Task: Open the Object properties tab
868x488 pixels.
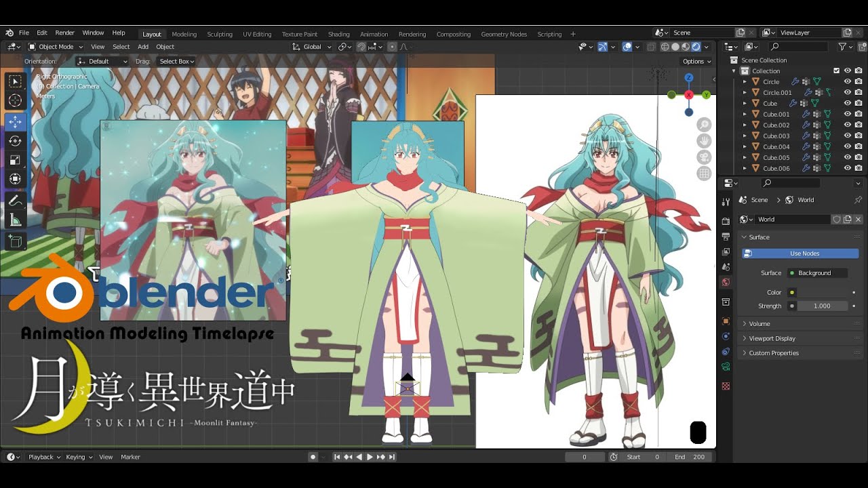Action: tap(726, 321)
